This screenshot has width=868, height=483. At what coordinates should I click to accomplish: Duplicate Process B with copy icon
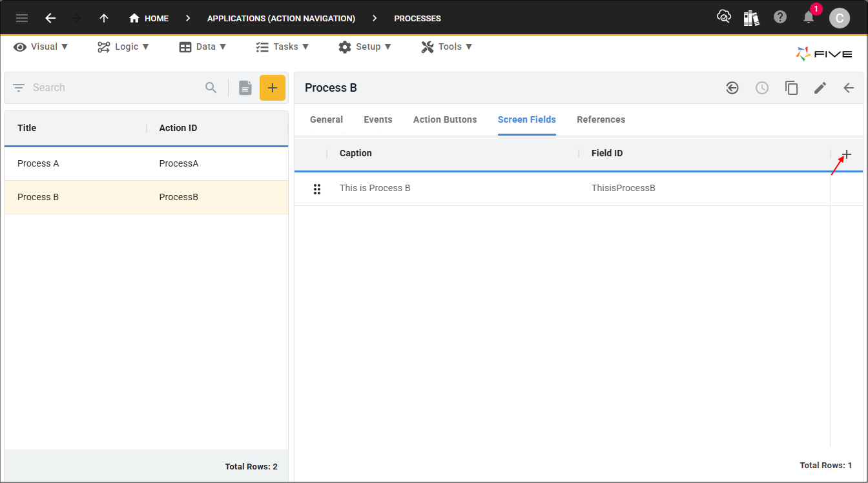[792, 88]
